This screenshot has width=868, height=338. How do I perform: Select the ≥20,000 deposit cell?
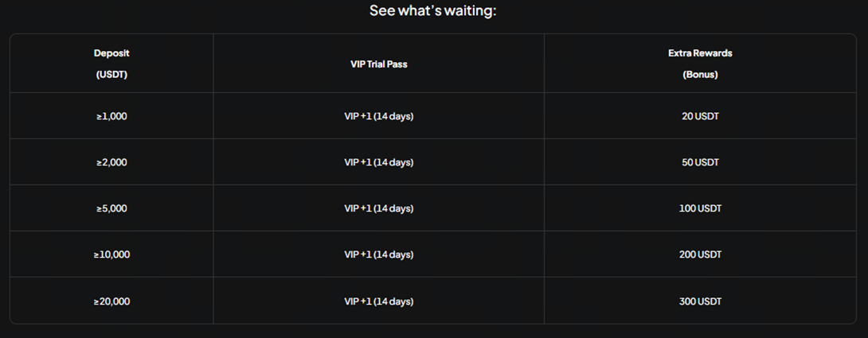tap(111, 301)
